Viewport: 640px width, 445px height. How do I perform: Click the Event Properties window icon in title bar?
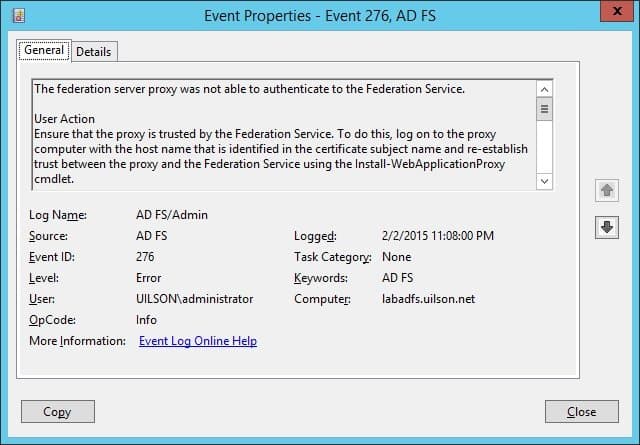[x=19, y=16]
